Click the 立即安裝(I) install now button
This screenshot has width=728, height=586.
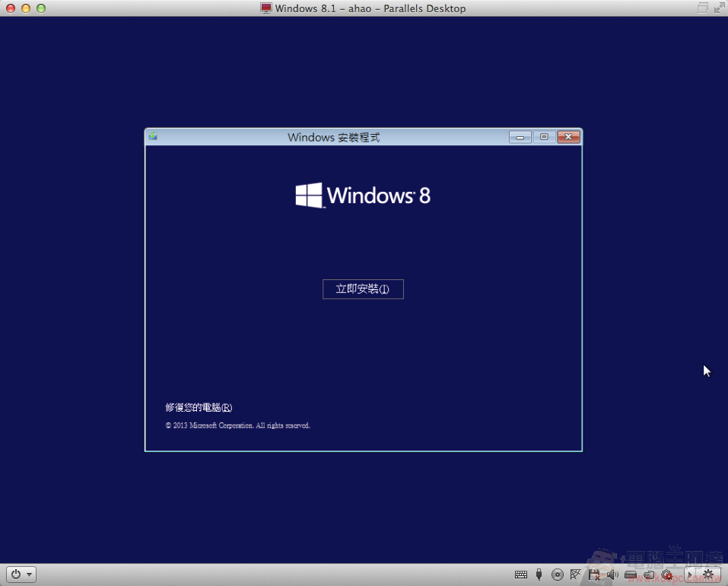[x=363, y=289]
